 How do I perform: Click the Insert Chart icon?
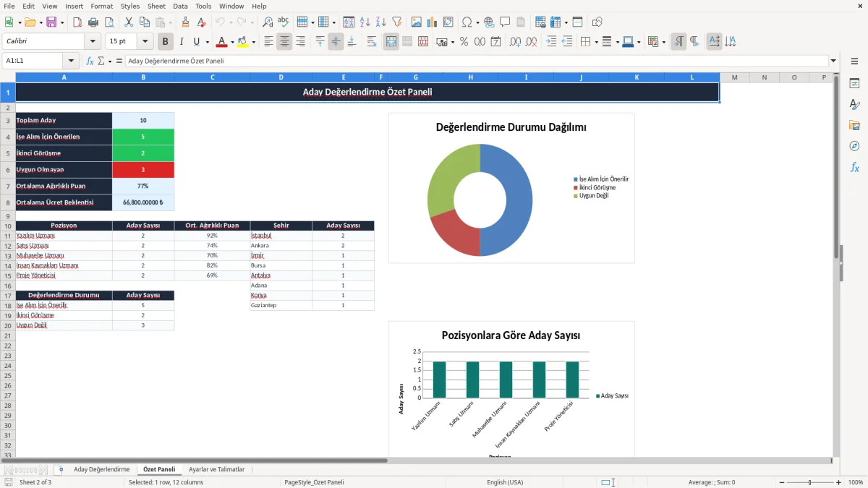[x=433, y=22]
